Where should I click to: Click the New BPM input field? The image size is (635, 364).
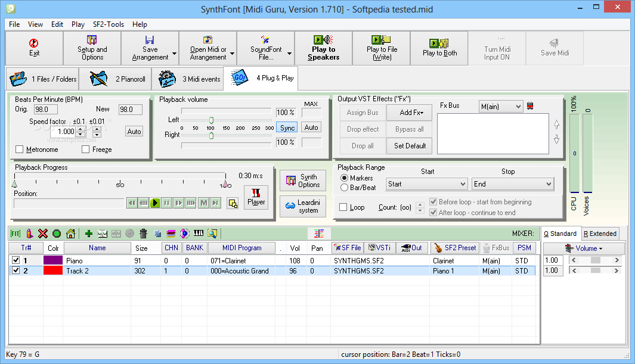point(131,109)
